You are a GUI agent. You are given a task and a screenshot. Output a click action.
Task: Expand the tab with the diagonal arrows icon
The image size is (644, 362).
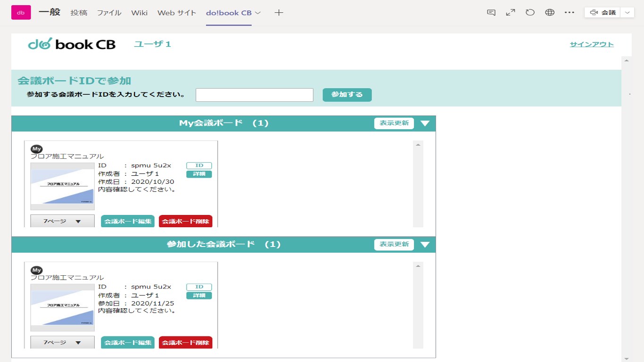point(511,13)
